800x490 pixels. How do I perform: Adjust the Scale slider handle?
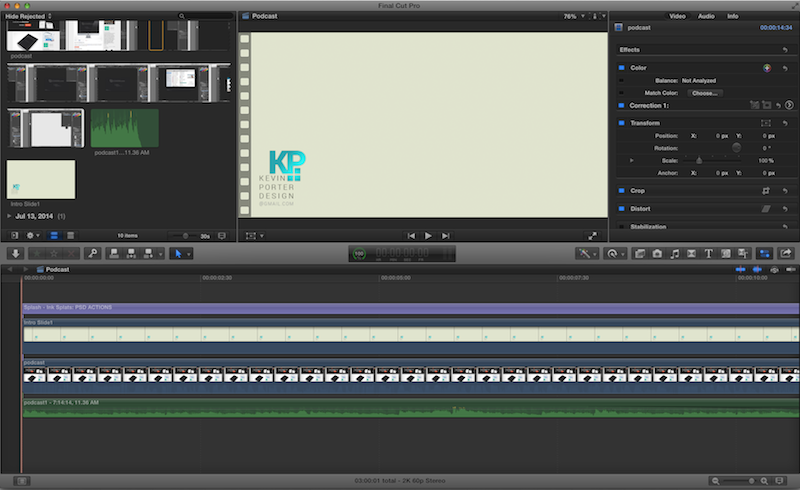[699, 160]
